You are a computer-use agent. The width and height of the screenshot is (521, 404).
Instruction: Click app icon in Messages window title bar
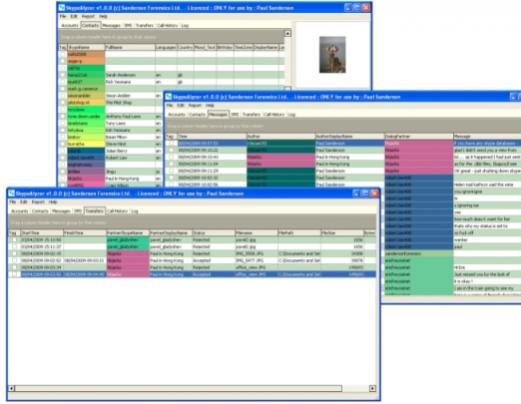pos(169,97)
